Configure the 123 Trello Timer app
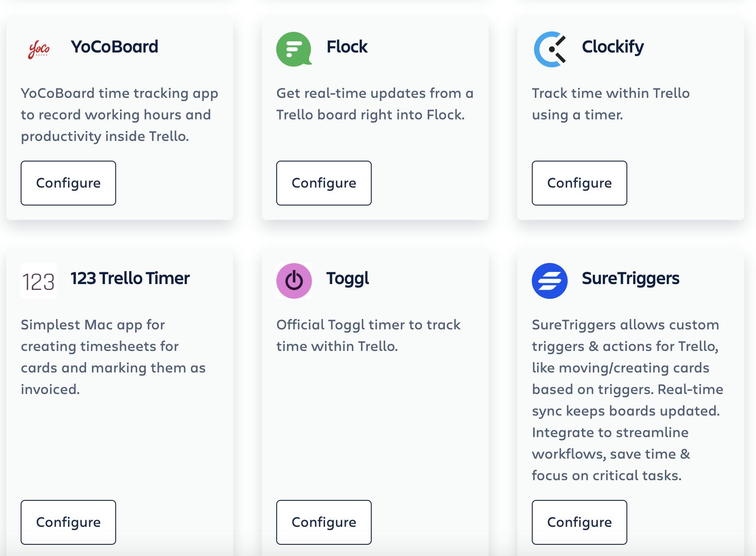 pyautogui.click(x=68, y=522)
